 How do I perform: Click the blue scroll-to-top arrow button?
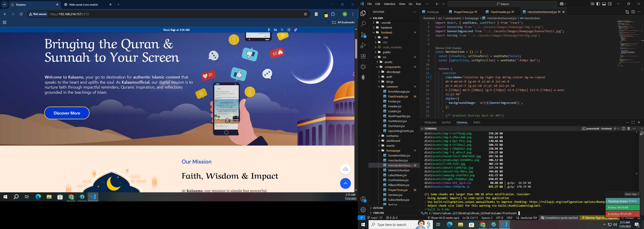click(x=345, y=184)
